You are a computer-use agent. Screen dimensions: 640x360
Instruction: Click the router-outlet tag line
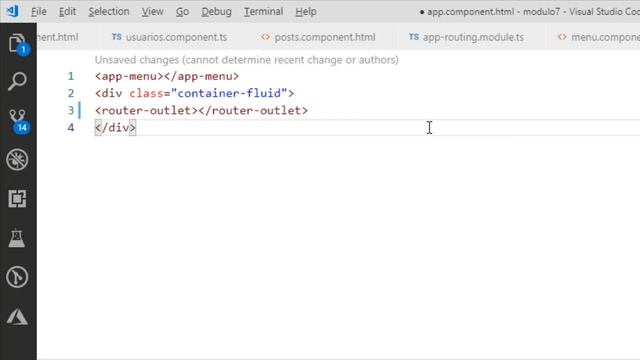tap(201, 111)
